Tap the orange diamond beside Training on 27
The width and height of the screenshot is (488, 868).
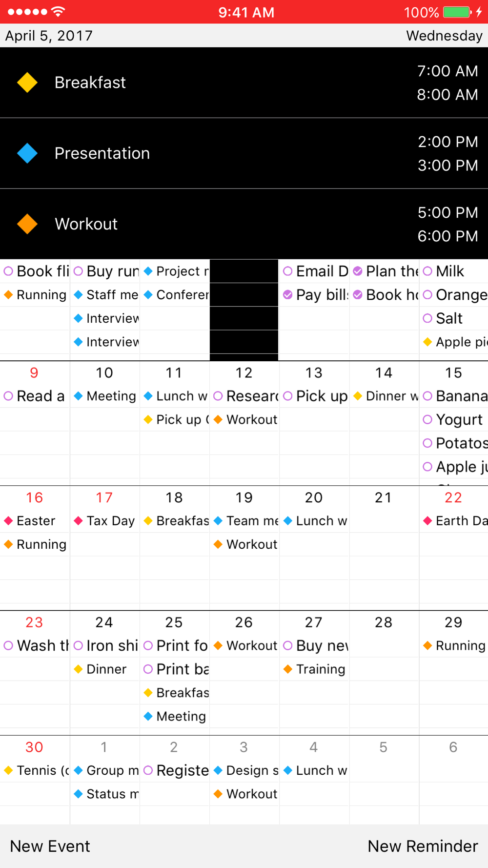point(288,669)
